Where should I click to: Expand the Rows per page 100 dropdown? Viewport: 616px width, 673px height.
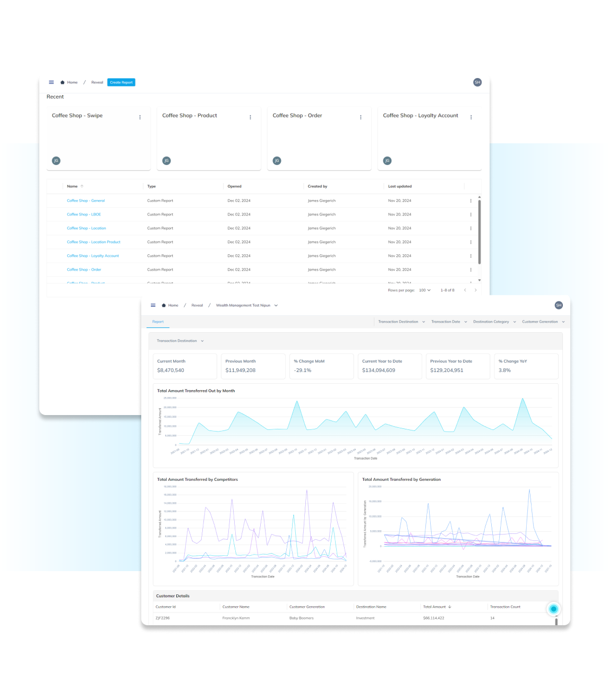(x=425, y=290)
